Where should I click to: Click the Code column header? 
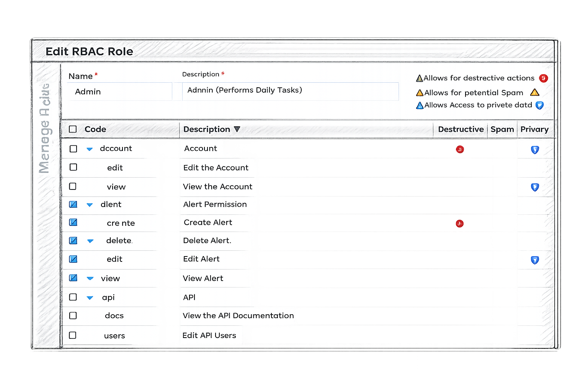point(95,129)
